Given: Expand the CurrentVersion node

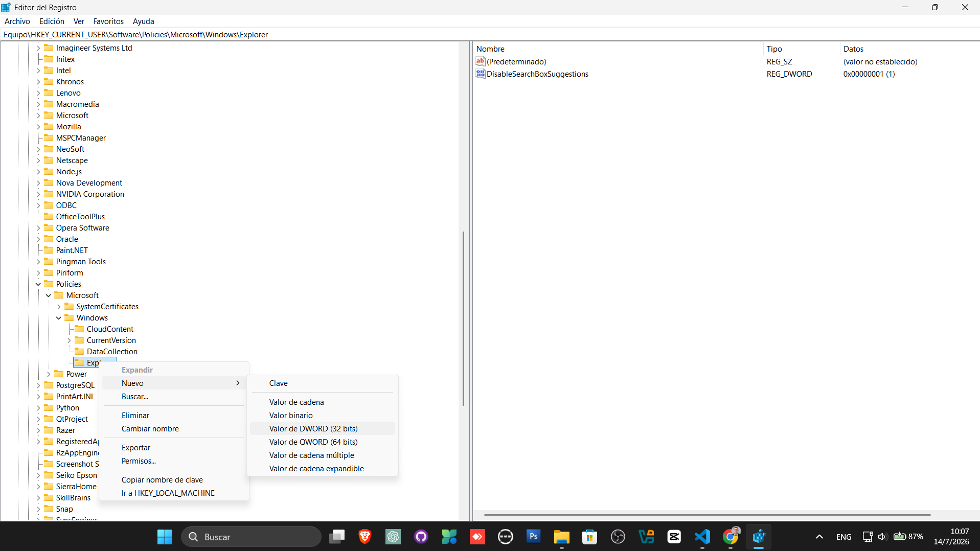Looking at the screenshot, I should (x=69, y=340).
